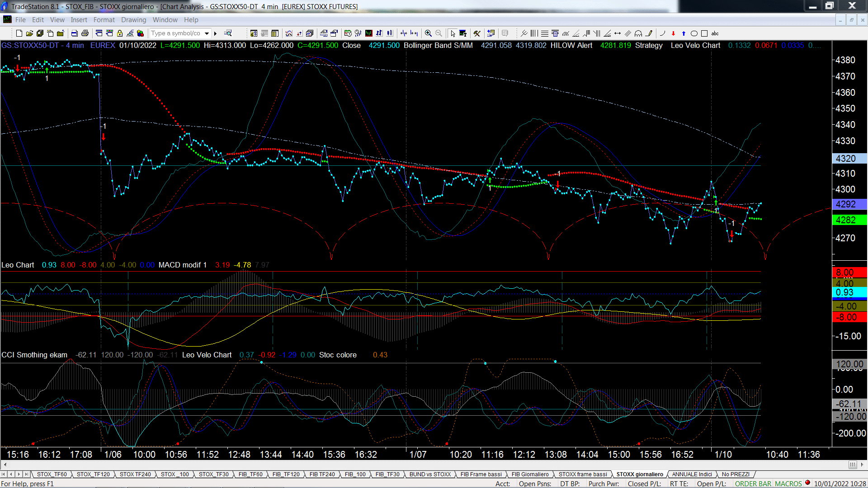868x488 pixels.
Task: Switch to the FIB_TF60 tab
Action: coord(250,474)
